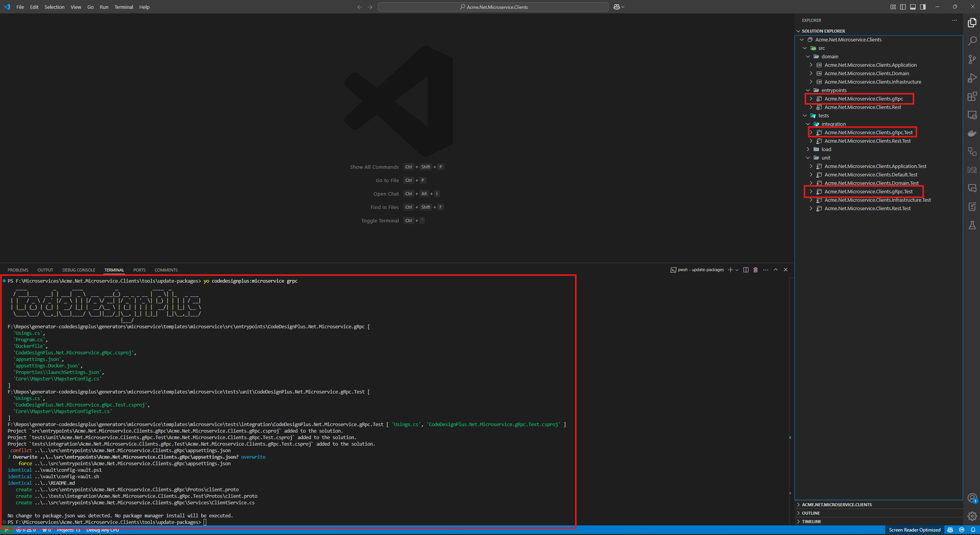The image size is (980, 535).
Task: Open notifications bell in status bar
Action: click(x=973, y=530)
